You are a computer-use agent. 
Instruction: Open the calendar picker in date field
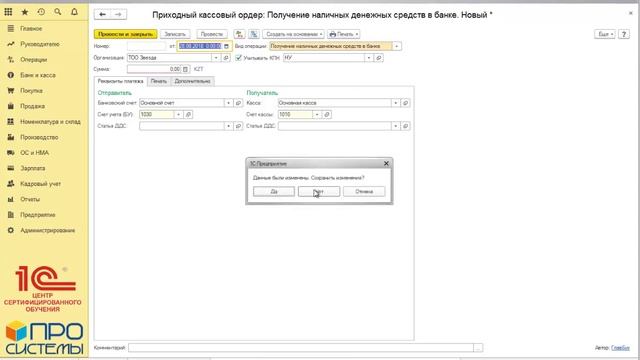click(227, 46)
